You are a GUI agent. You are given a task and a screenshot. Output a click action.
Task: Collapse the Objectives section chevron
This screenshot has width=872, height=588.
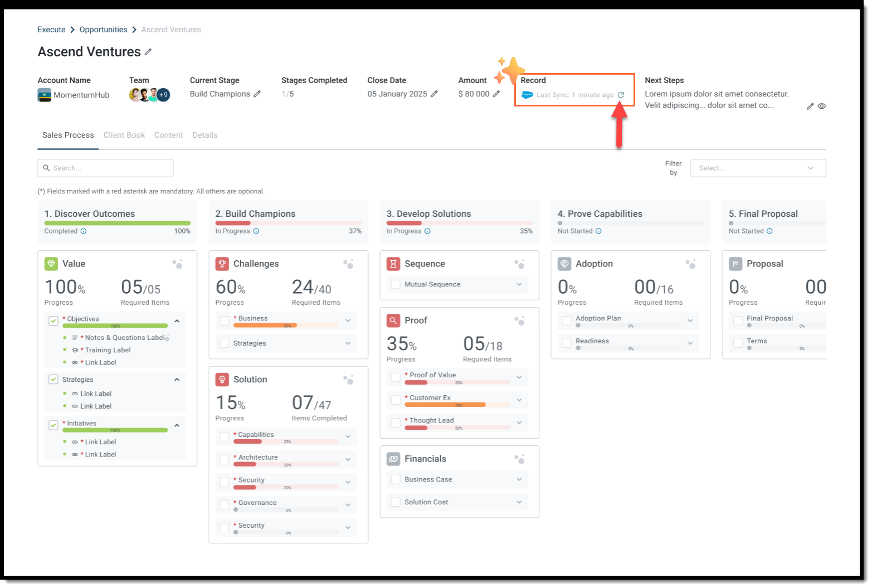pos(177,321)
